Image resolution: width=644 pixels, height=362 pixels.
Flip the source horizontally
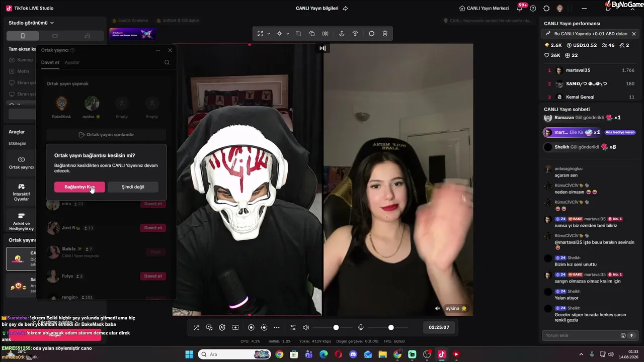326,34
